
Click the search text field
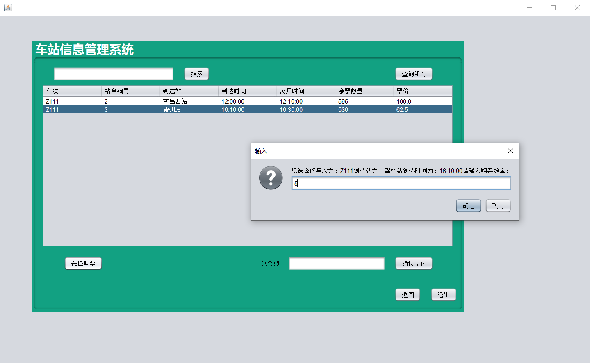pos(113,74)
